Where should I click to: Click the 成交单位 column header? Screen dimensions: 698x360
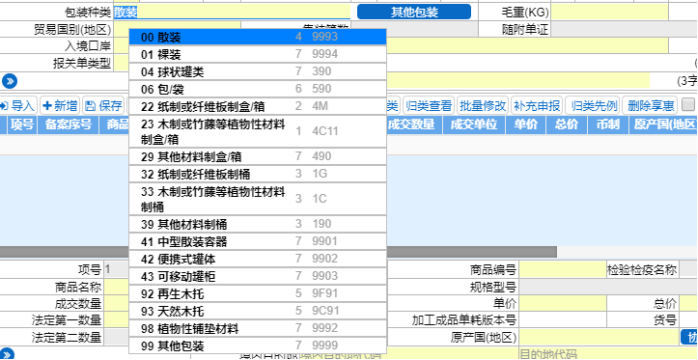click(x=474, y=125)
